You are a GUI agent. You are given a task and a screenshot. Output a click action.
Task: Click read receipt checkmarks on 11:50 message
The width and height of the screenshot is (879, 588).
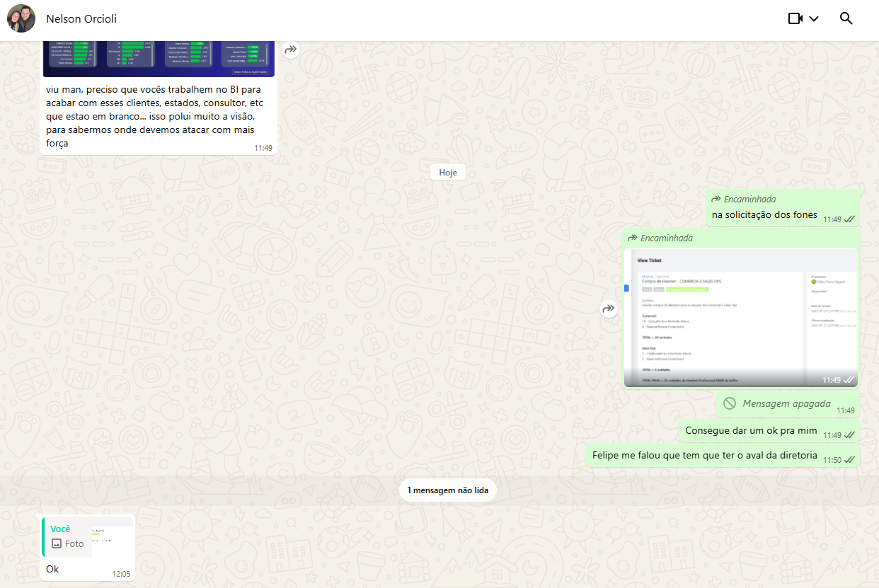tap(849, 460)
